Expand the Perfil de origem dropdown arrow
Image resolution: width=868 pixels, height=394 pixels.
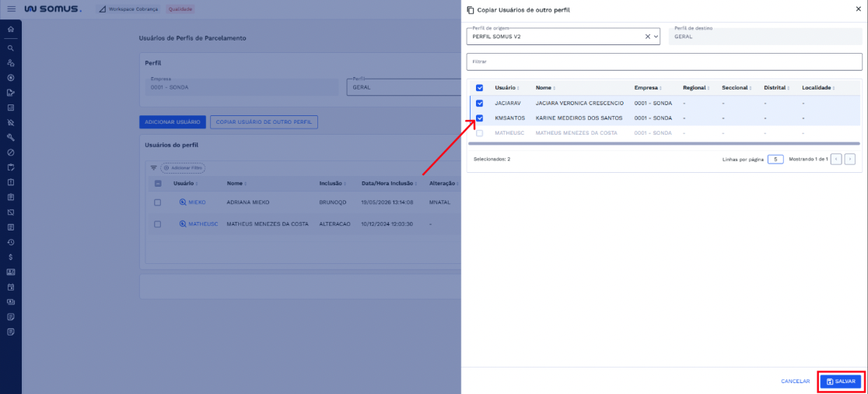(x=656, y=36)
